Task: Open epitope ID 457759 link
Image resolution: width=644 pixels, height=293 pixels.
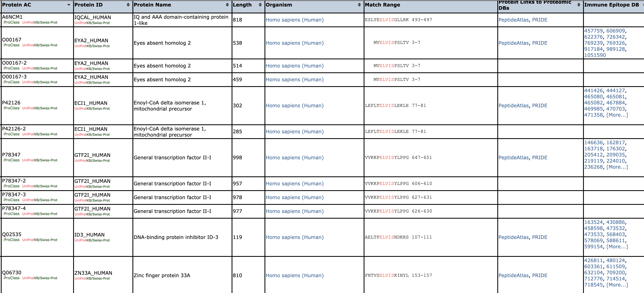Action: (x=593, y=31)
